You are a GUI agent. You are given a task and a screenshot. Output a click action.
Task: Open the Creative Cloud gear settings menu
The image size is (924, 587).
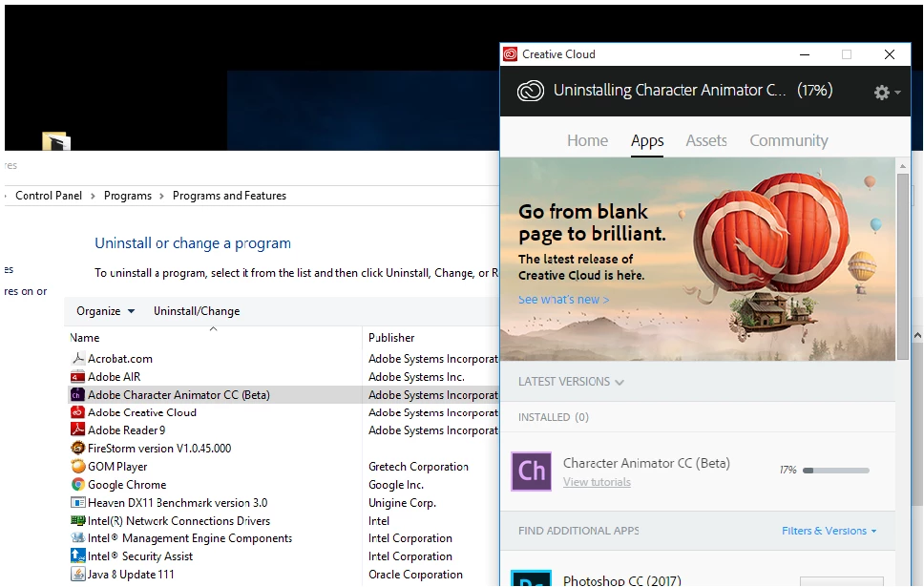click(887, 92)
